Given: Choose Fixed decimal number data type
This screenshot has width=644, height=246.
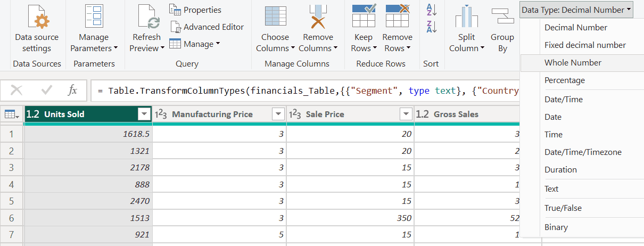Looking at the screenshot, I should coord(585,45).
